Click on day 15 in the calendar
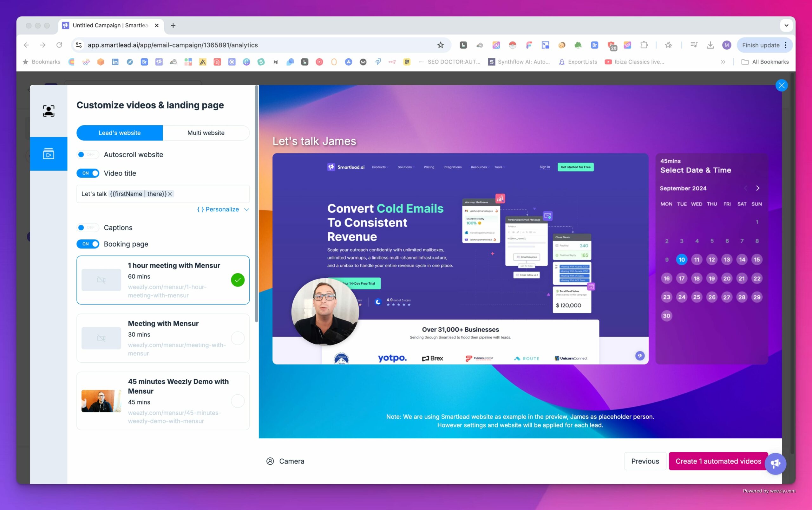This screenshot has height=510, width=812. coord(757,259)
